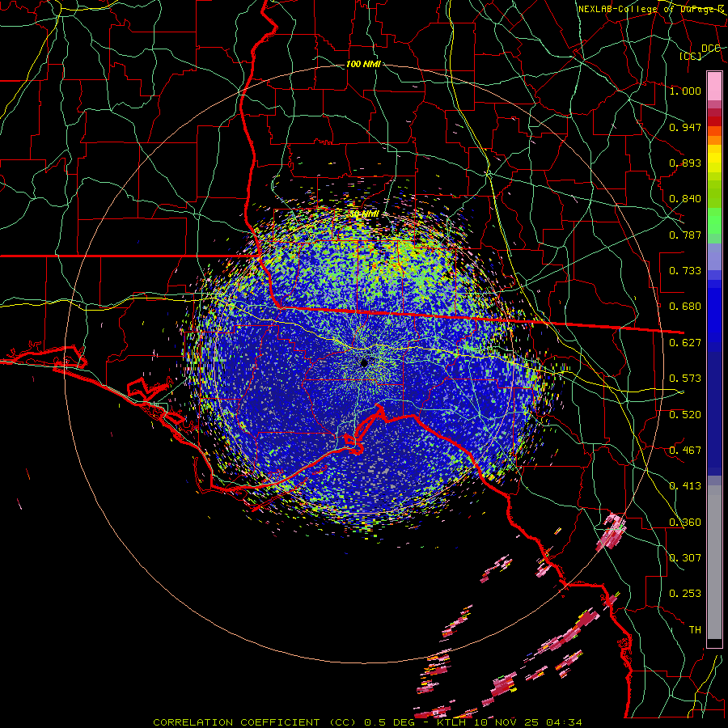Click the 0.680 legend value
The image size is (728, 728).
click(685, 307)
